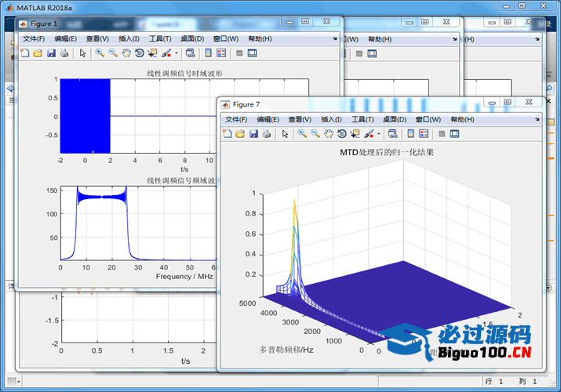The height and width of the screenshot is (392, 561).
Task: Open Brush color dropdown arrow in Figure 7
Action: pos(378,134)
